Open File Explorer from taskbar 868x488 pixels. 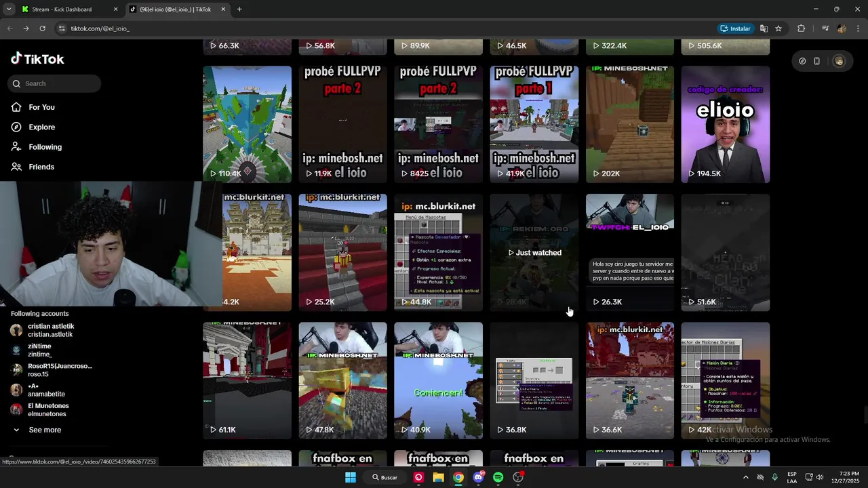[438, 477]
